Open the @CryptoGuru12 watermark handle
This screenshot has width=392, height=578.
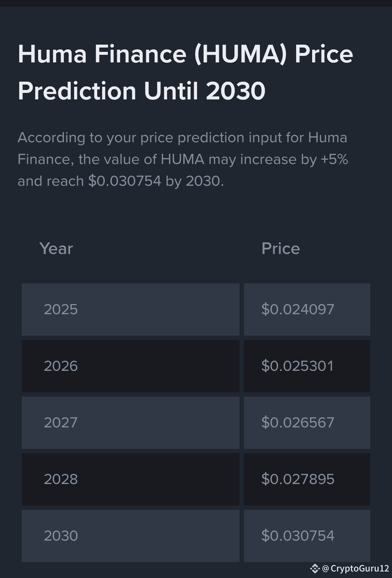(355, 568)
